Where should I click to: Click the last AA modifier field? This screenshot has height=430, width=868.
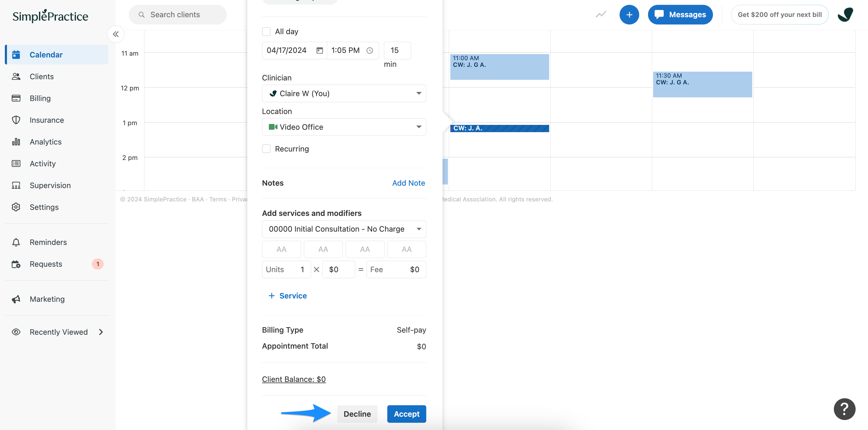(406, 249)
